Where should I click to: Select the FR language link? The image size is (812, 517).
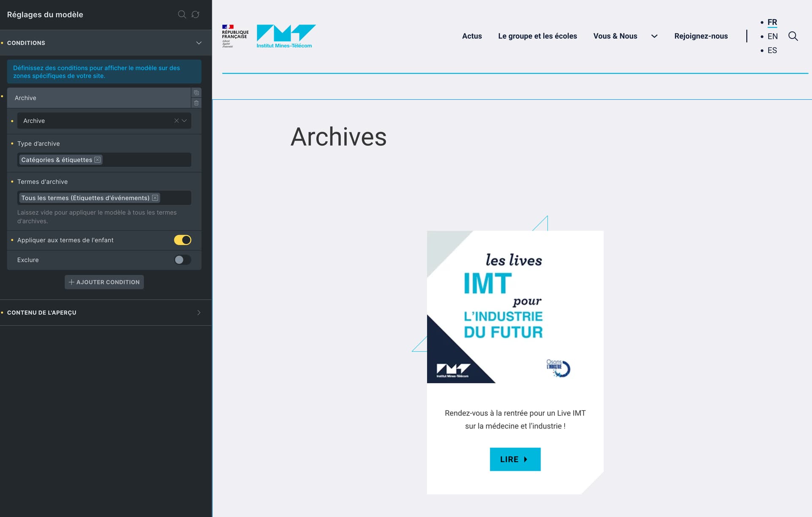(772, 22)
